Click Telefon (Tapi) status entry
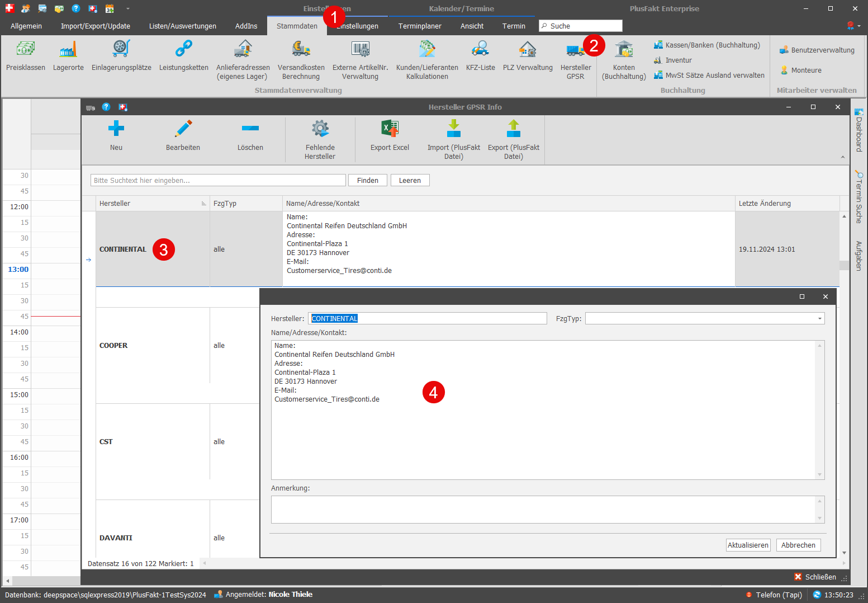 [774, 595]
